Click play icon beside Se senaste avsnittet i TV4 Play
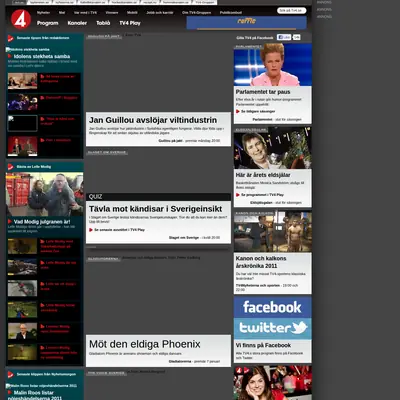The height and width of the screenshot is (400, 400). point(91,230)
